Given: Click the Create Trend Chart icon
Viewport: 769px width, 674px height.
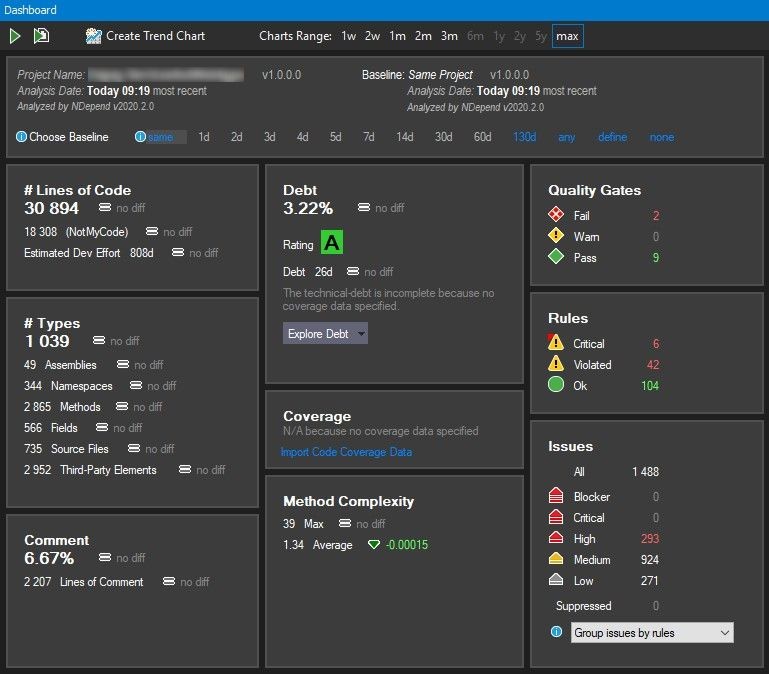Looking at the screenshot, I should 94,36.
